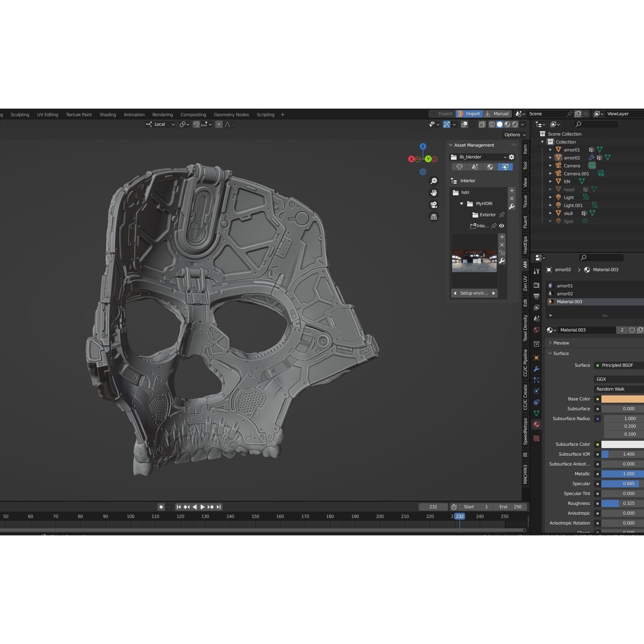644x644 pixels.
Task: Switch to Render Properties tab
Action: tap(537, 285)
